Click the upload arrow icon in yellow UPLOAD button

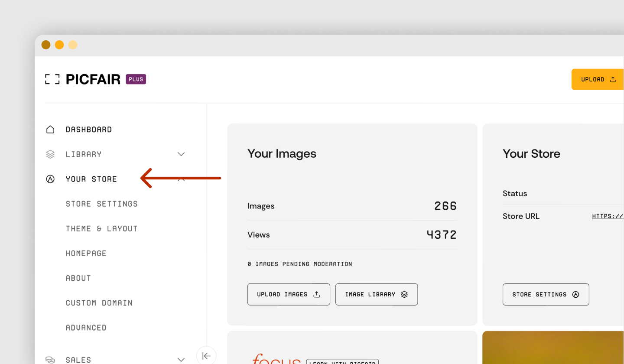(x=613, y=79)
